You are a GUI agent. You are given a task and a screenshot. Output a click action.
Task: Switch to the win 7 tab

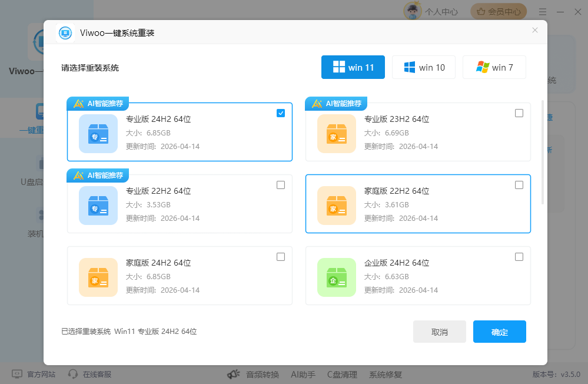coord(494,67)
